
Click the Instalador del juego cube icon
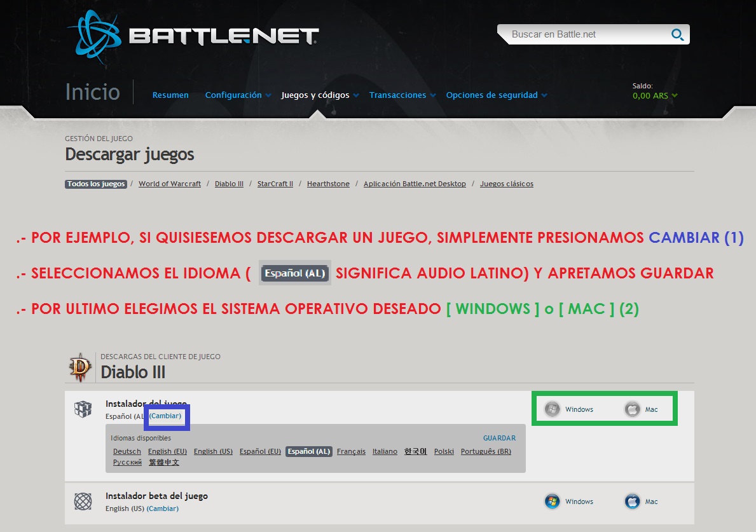pos(83,409)
